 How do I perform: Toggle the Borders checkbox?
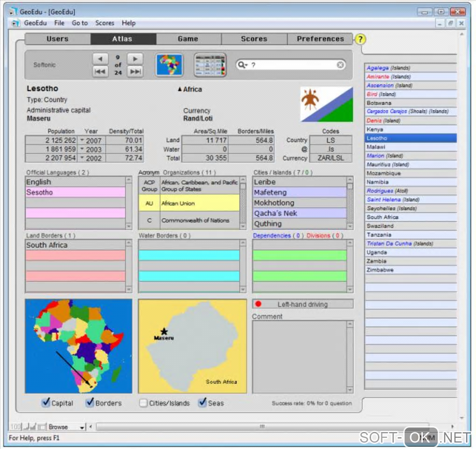(x=90, y=402)
